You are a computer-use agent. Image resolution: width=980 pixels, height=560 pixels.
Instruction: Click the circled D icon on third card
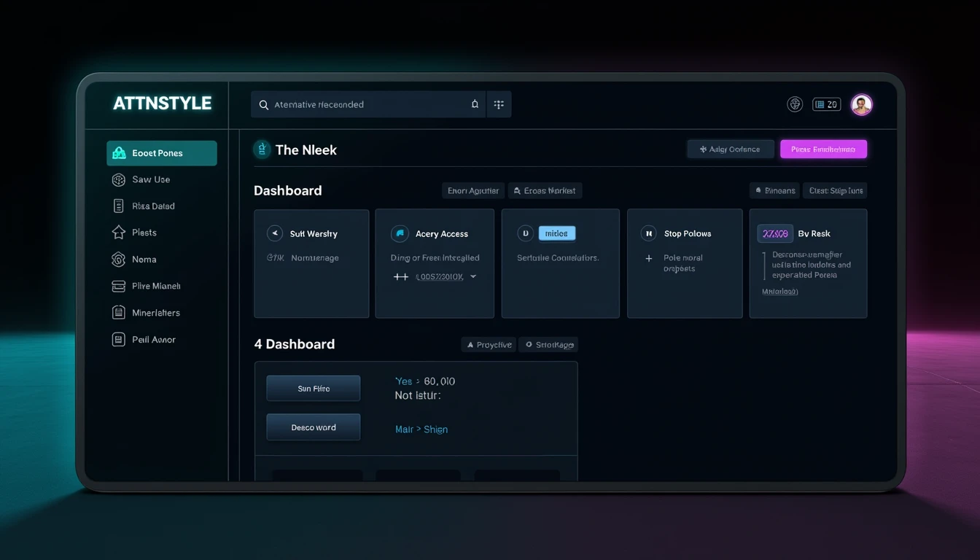524,233
